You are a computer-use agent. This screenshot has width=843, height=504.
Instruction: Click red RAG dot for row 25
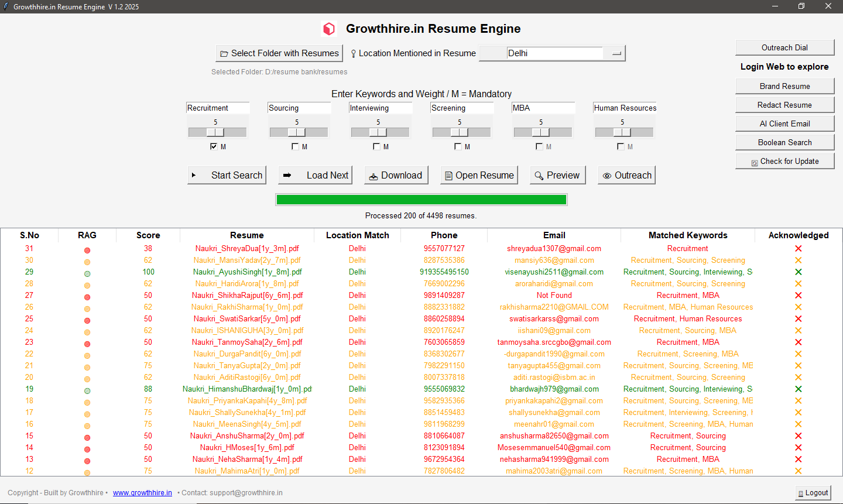click(87, 320)
